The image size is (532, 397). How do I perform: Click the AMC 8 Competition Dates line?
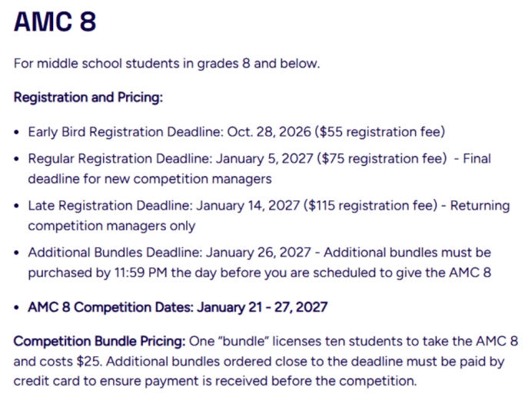click(178, 307)
